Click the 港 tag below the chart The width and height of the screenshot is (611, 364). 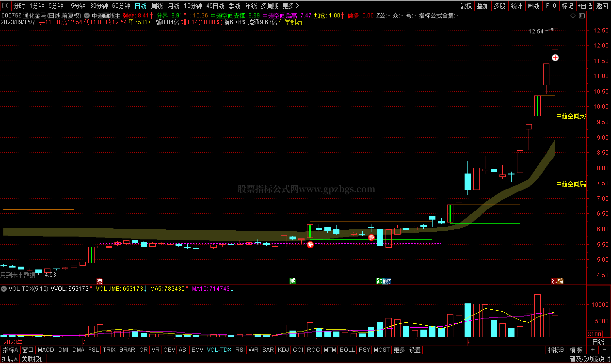tap(99, 281)
